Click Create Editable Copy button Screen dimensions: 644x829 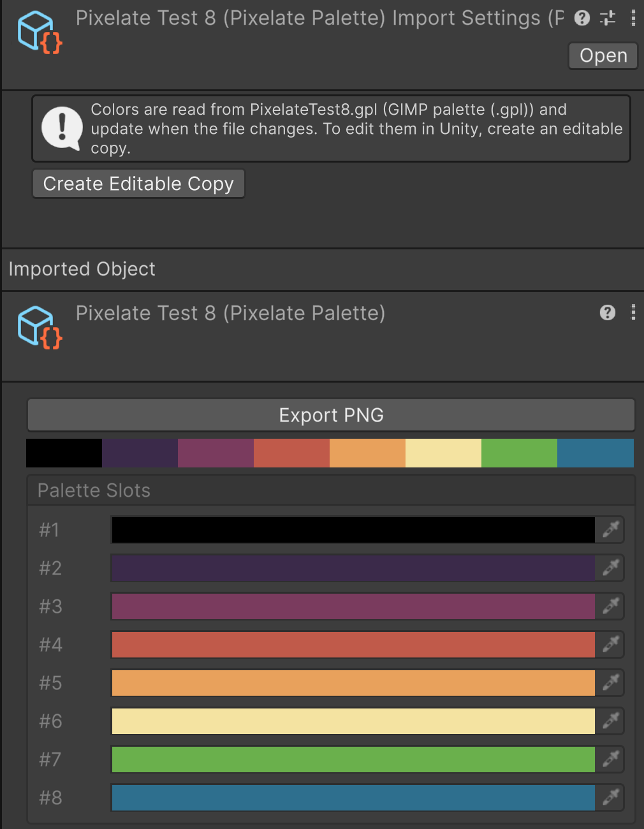(138, 184)
